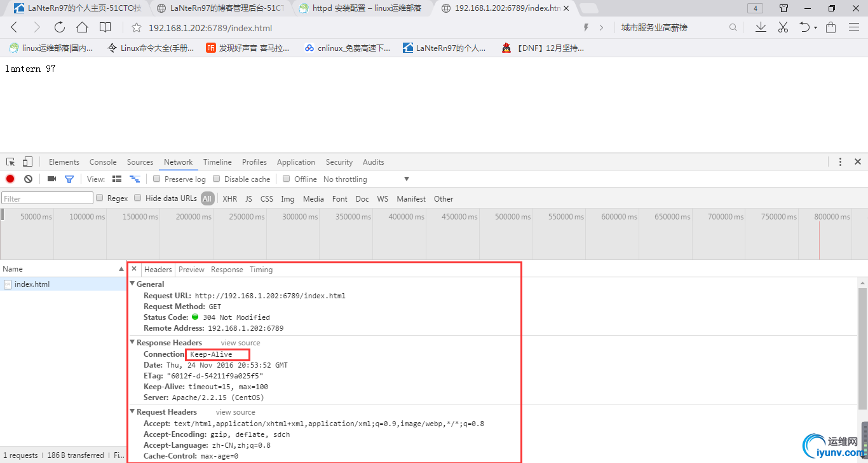This screenshot has height=463, width=868.
Task: Open the No throttling dropdown
Action: tap(366, 179)
